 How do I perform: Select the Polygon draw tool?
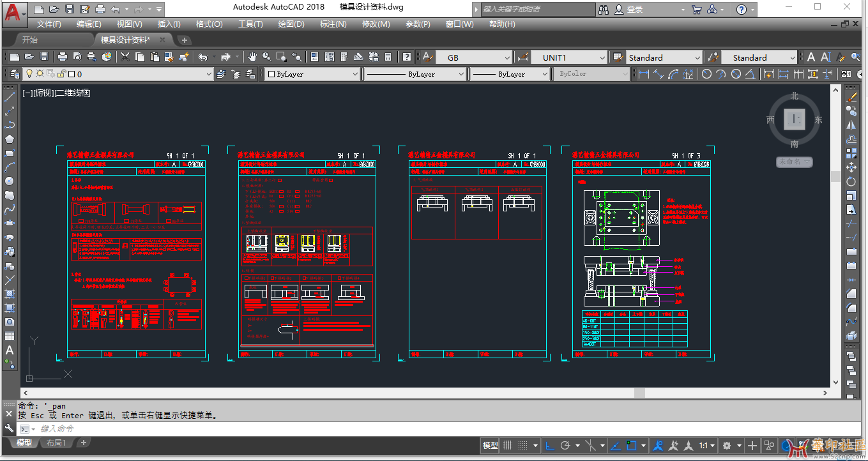10,139
